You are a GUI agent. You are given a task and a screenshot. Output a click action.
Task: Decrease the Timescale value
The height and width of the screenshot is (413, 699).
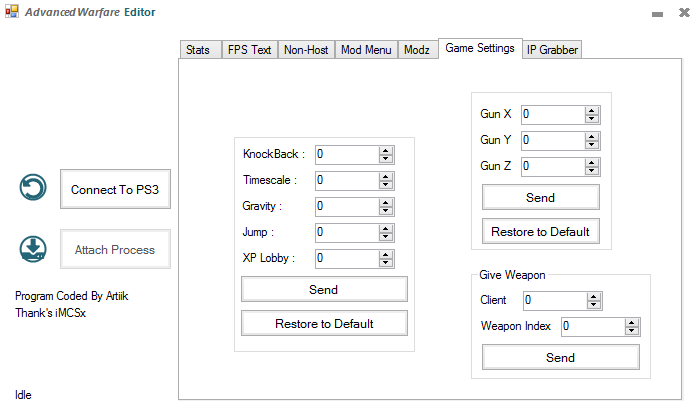386,185
